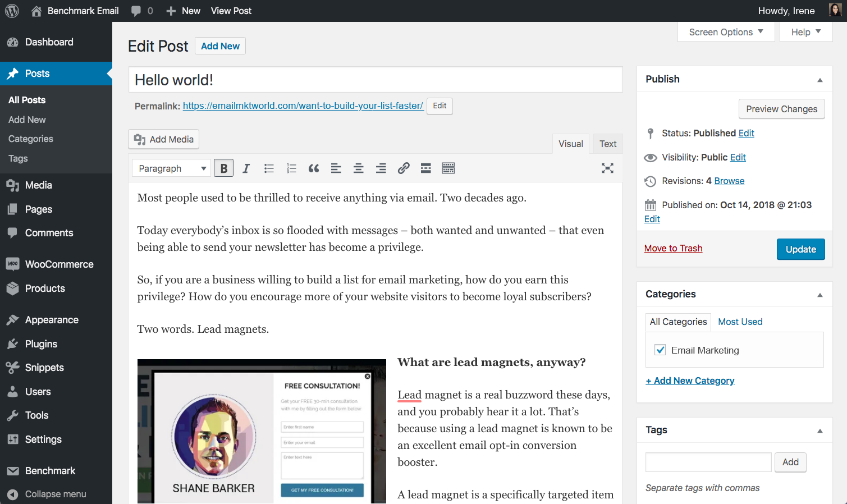Collapse the Categories panel
The height and width of the screenshot is (504, 847).
click(820, 294)
